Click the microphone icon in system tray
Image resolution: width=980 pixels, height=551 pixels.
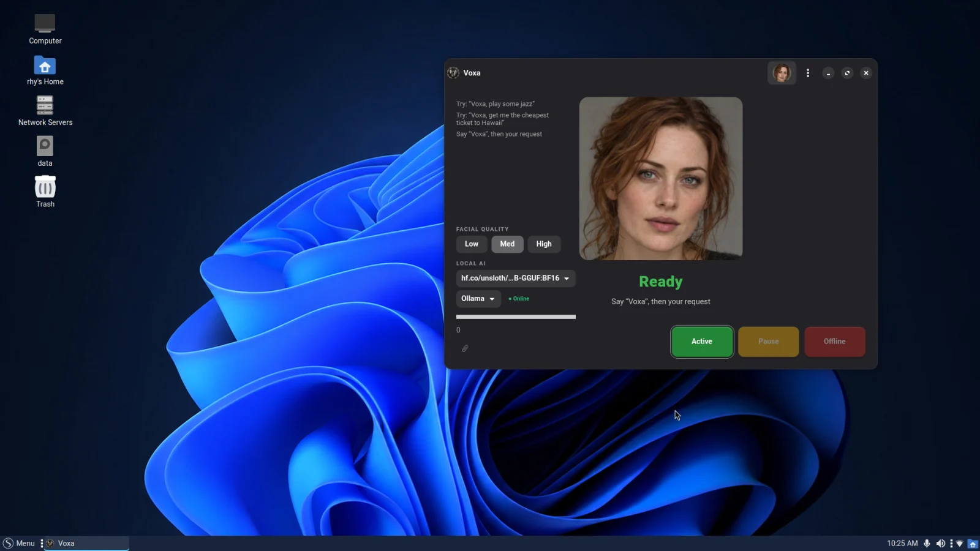click(927, 543)
